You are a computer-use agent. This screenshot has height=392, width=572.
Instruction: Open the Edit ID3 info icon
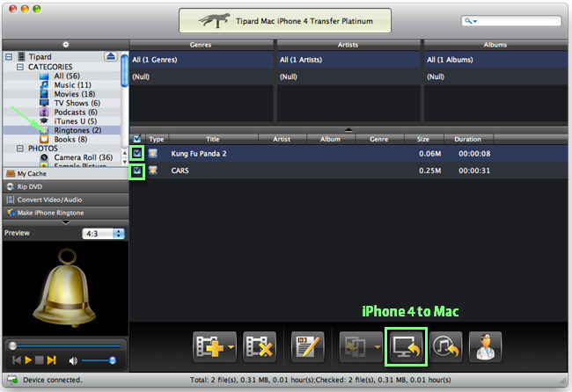(307, 346)
